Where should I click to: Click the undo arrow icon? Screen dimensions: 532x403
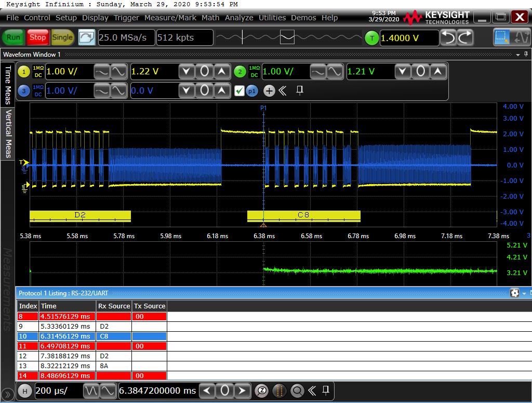(x=448, y=37)
